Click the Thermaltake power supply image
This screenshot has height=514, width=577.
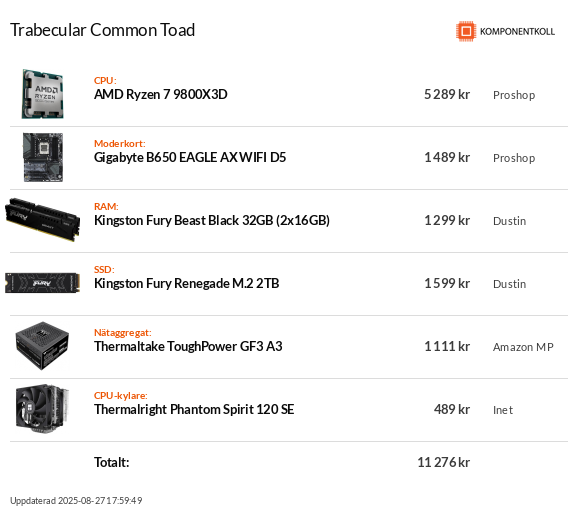[x=42, y=346]
